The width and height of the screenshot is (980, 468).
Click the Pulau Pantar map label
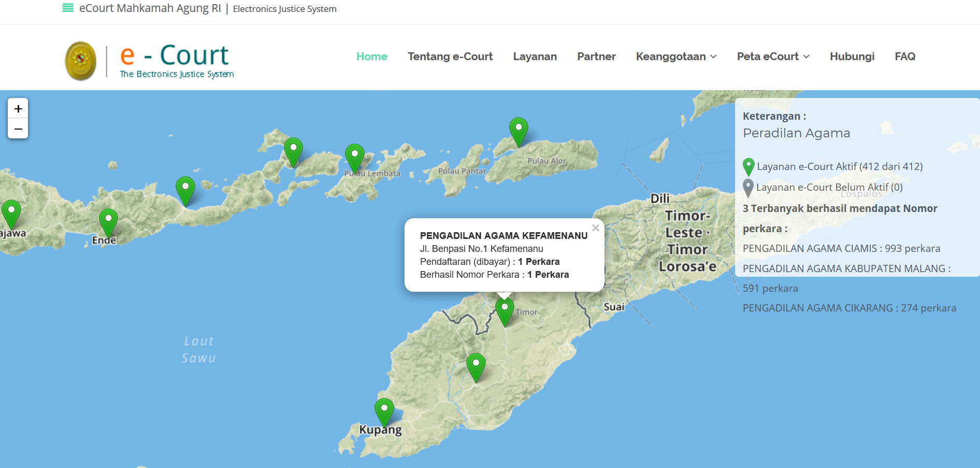click(462, 171)
